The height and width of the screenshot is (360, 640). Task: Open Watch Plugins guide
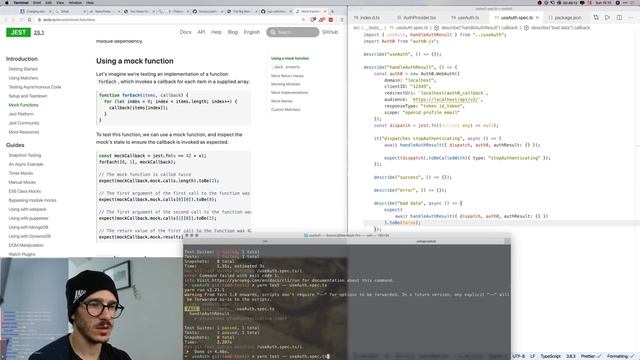coord(22,254)
